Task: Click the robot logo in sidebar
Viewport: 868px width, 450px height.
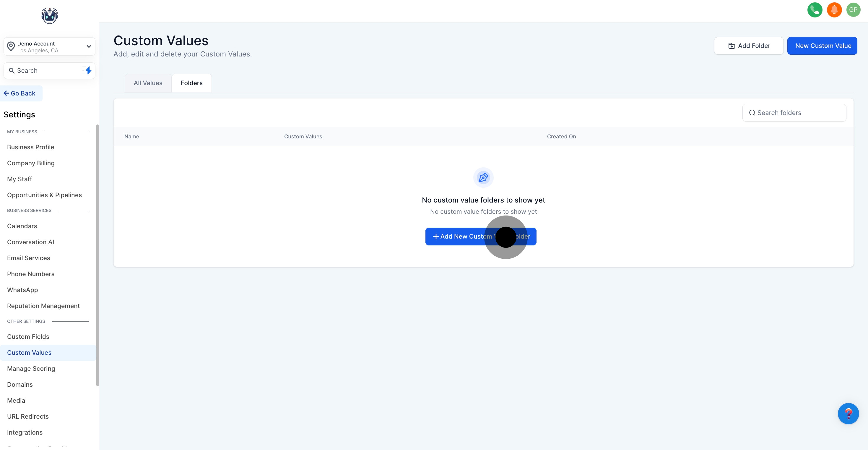Action: coord(50,16)
